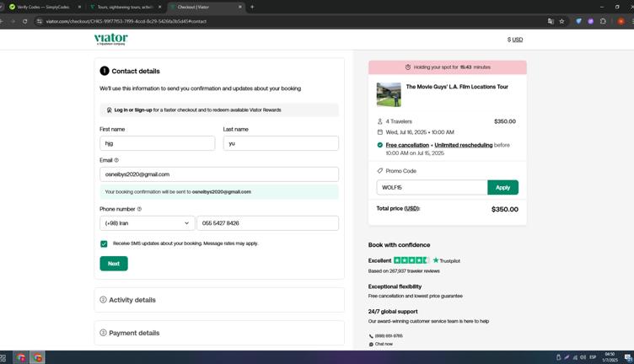
Task: Click the blue shield extension icon
Action: click(x=578, y=21)
